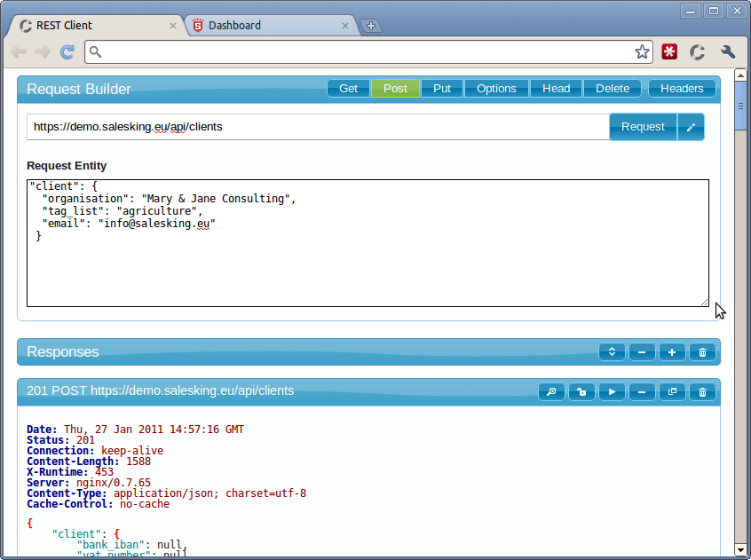Image resolution: width=751 pixels, height=560 pixels.
Task: Click the page scrollbar down arrow
Action: pyautogui.click(x=740, y=550)
